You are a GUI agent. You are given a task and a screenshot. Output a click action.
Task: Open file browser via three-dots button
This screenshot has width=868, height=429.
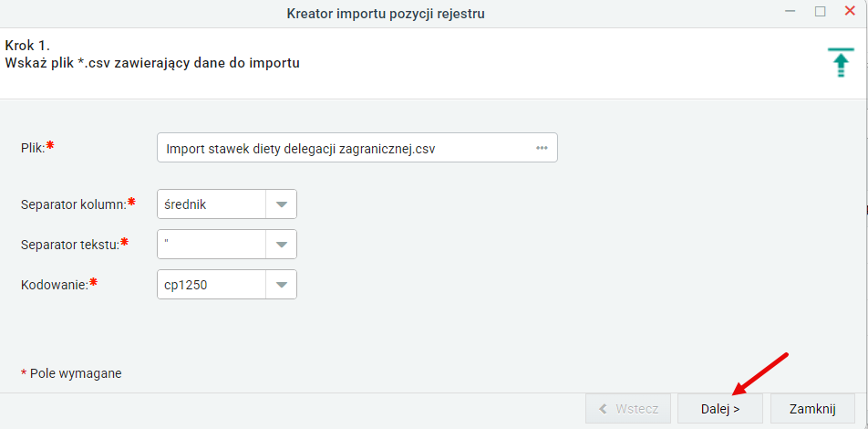pos(541,148)
